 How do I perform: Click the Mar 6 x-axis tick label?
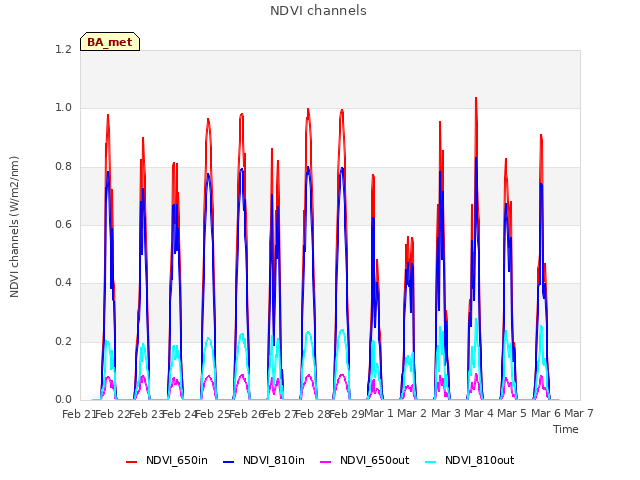click(x=546, y=413)
